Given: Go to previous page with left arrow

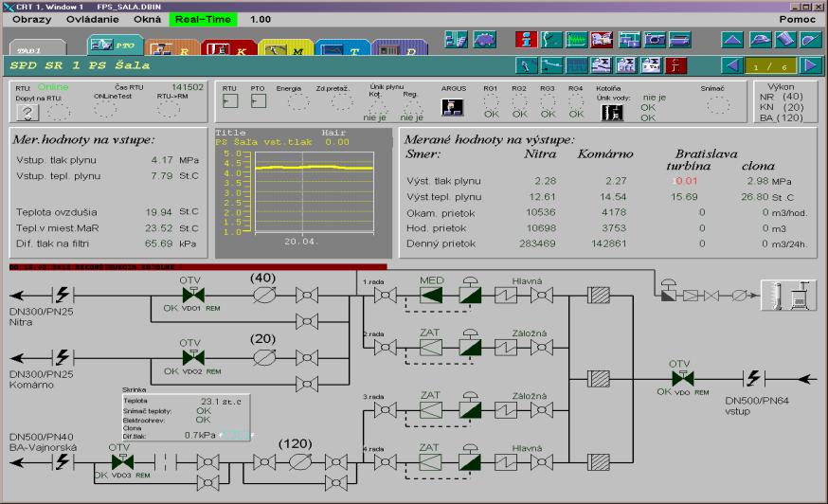Looking at the screenshot, I should (x=732, y=65).
